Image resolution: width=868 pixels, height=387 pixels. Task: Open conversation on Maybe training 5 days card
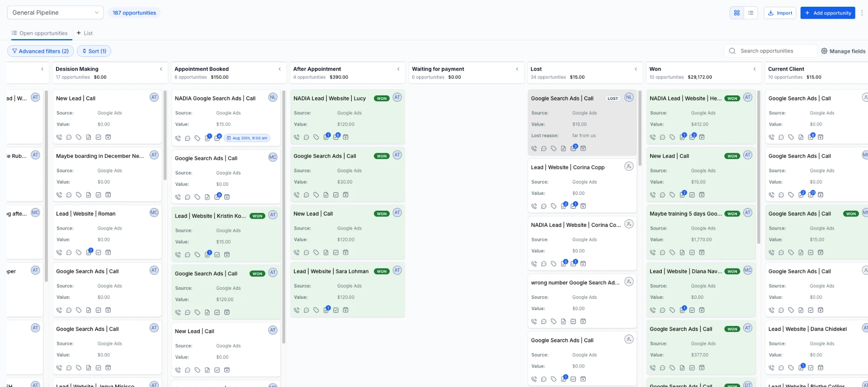pyautogui.click(x=662, y=252)
